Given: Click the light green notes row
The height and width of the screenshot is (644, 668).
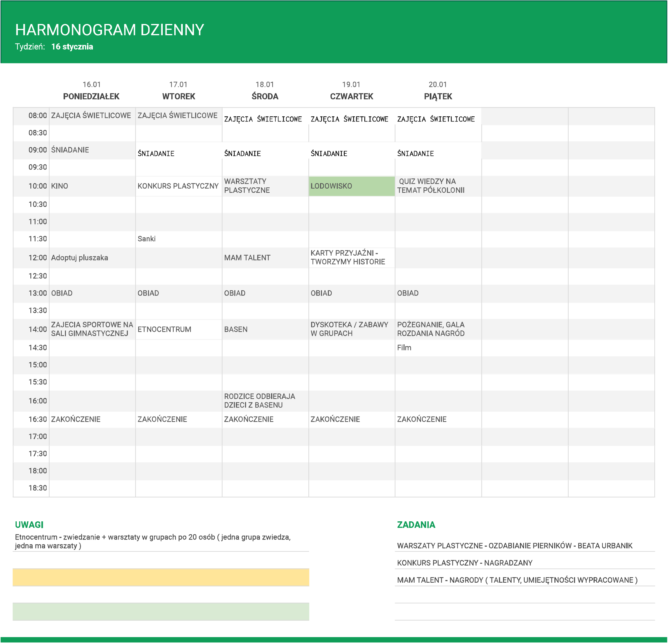Looking at the screenshot, I should pos(161,611).
